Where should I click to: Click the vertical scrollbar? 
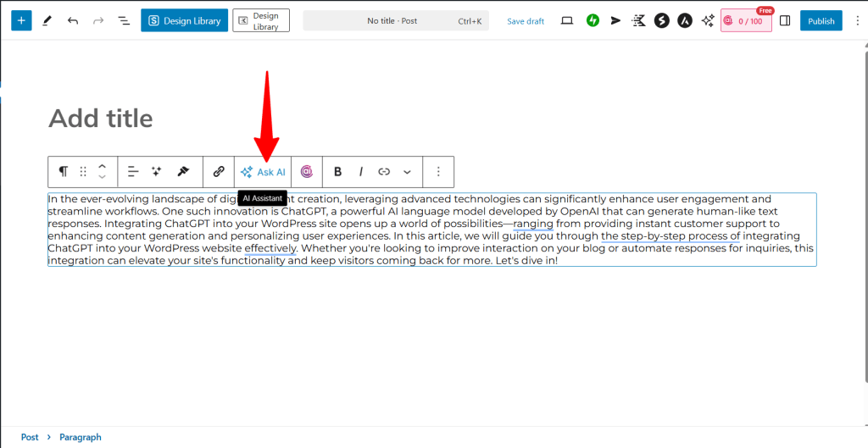click(x=865, y=216)
